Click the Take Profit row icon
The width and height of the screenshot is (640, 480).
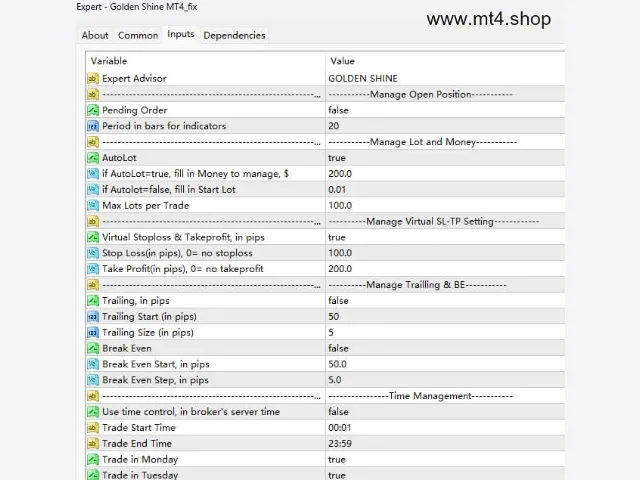point(93,269)
